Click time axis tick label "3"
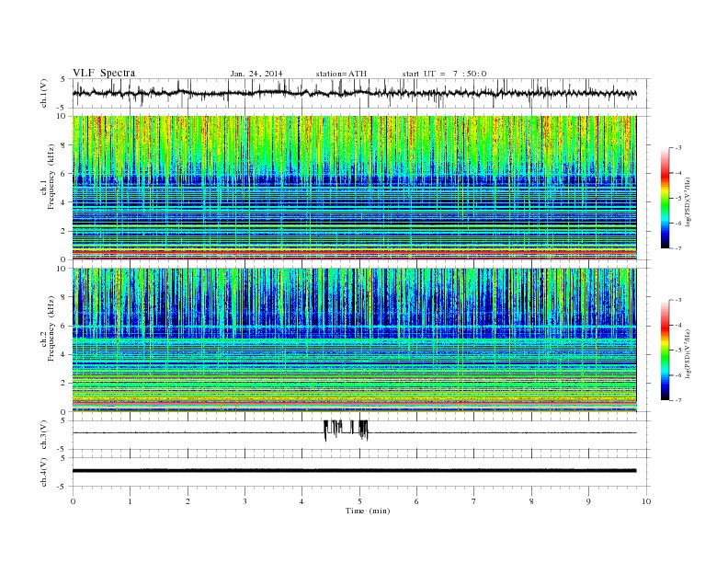Image resolution: width=728 pixels, height=563 pixels. [x=245, y=501]
